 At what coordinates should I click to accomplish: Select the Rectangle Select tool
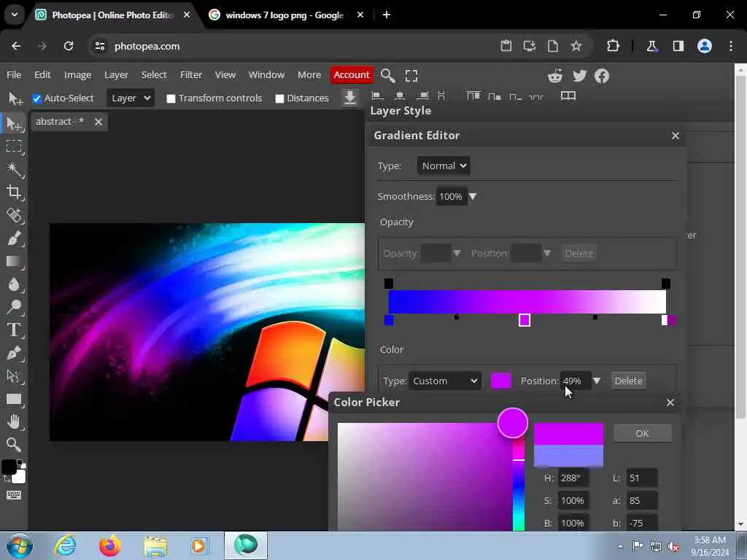click(x=14, y=146)
